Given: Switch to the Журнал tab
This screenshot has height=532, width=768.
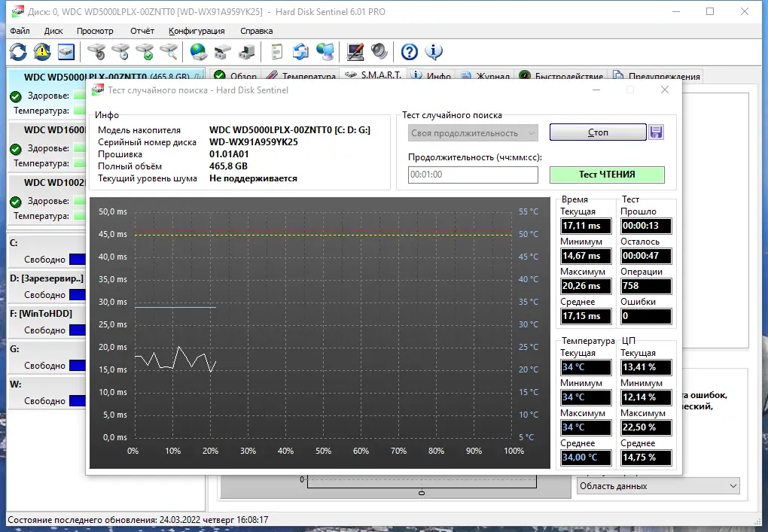Looking at the screenshot, I should pyautogui.click(x=486, y=76).
